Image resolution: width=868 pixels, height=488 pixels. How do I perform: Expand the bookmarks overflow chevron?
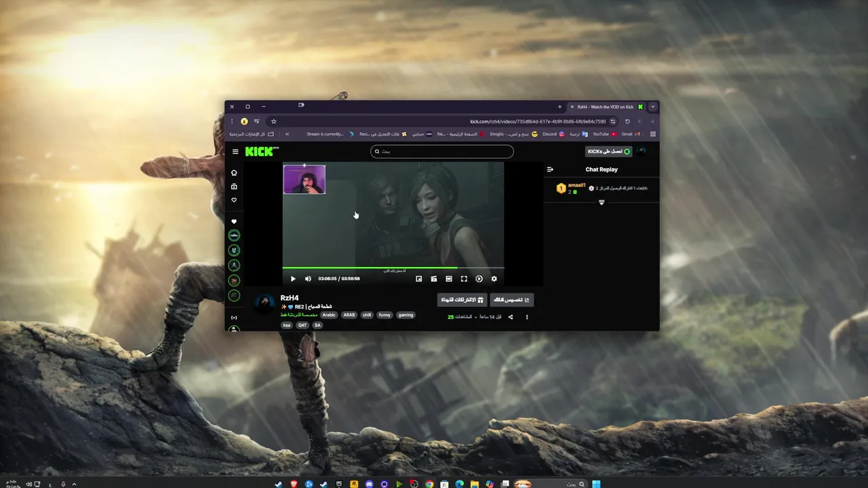[287, 134]
